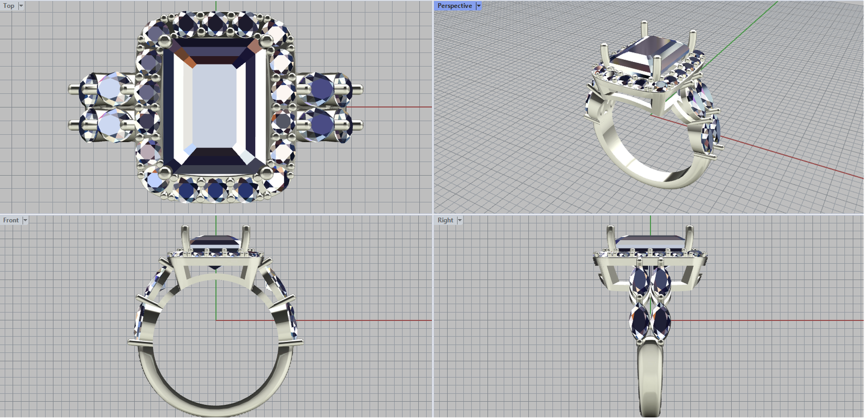Expand the Perspective viewport menu arrow
868x419 pixels.
[478, 6]
